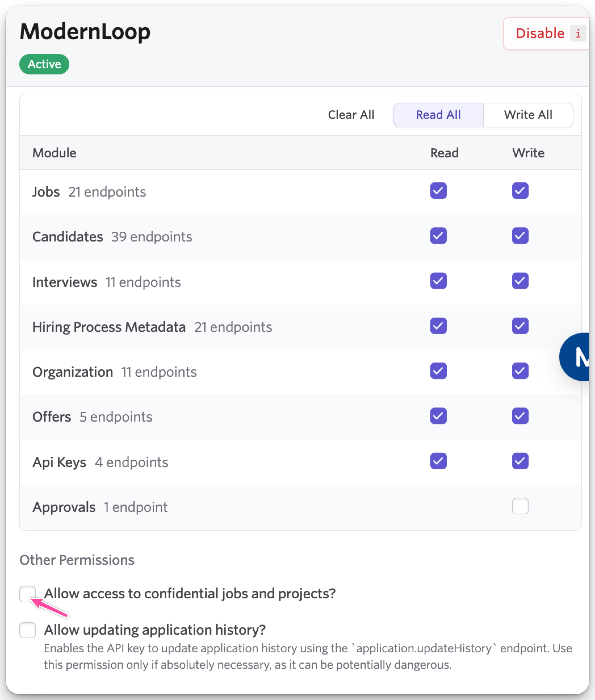The width and height of the screenshot is (595, 700).
Task: Toggle Read checkbox for Candidates
Action: (438, 236)
